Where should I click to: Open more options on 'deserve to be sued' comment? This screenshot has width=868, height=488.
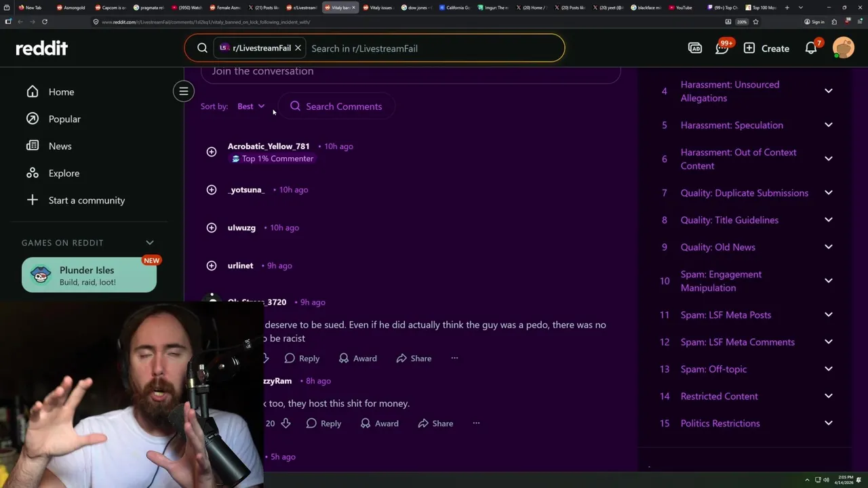pyautogui.click(x=454, y=359)
